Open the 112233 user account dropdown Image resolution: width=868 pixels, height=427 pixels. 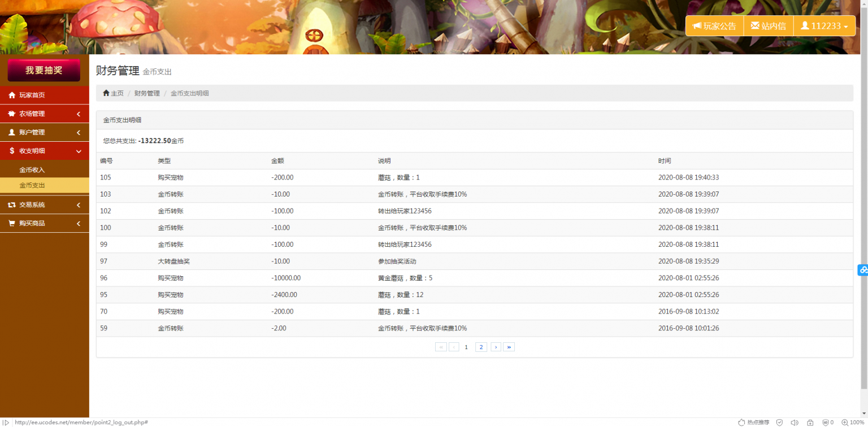coord(824,26)
